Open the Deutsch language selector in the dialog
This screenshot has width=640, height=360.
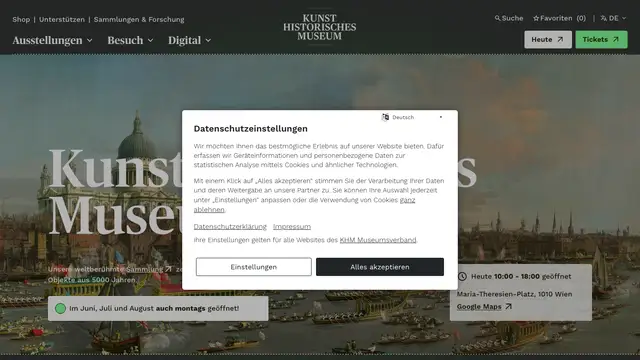point(412,117)
